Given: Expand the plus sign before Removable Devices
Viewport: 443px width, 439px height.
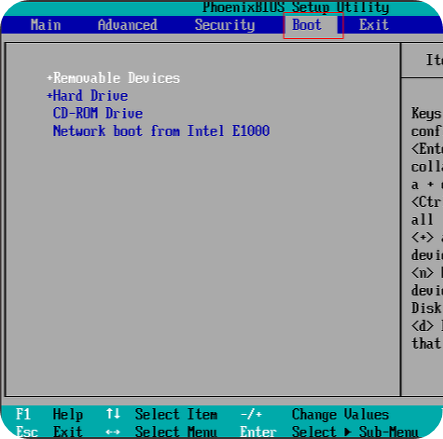Looking at the screenshot, I should [50, 78].
